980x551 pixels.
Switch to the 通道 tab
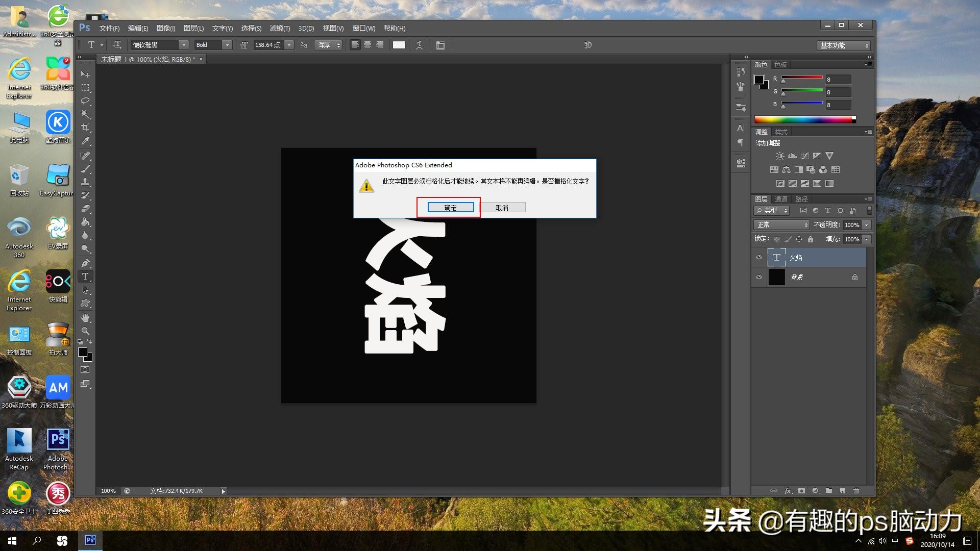coord(781,199)
